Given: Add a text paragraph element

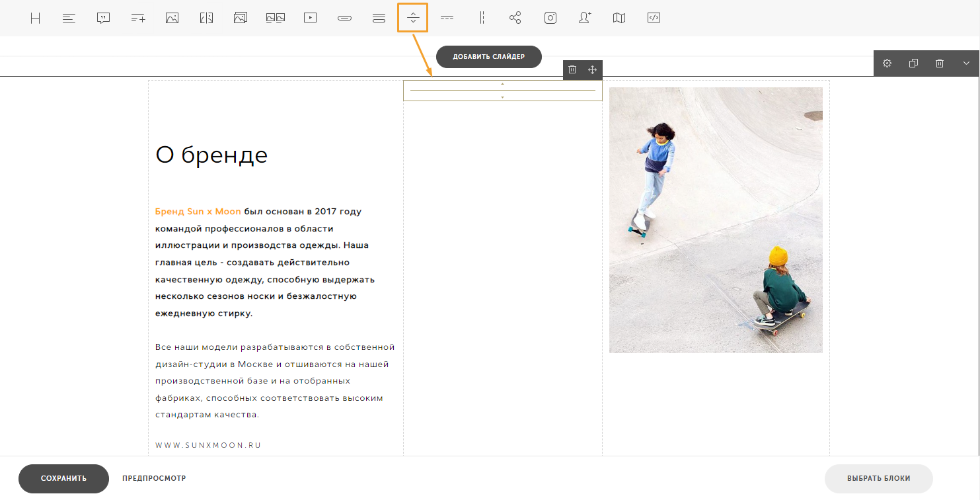Looking at the screenshot, I should coord(69,19).
